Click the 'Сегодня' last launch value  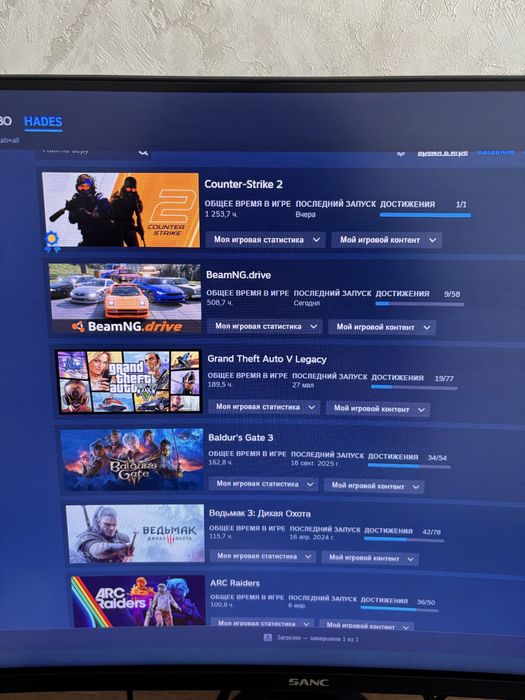[307, 303]
